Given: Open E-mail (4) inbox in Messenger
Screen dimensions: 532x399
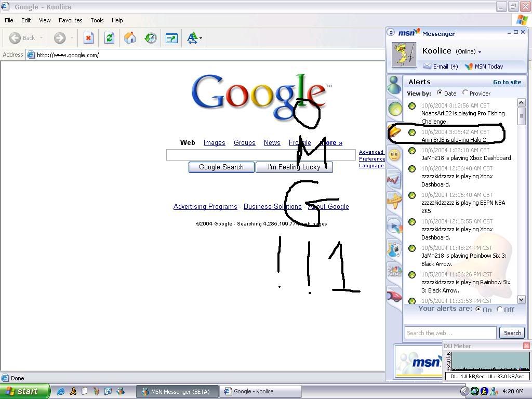Looking at the screenshot, I should (x=441, y=66).
